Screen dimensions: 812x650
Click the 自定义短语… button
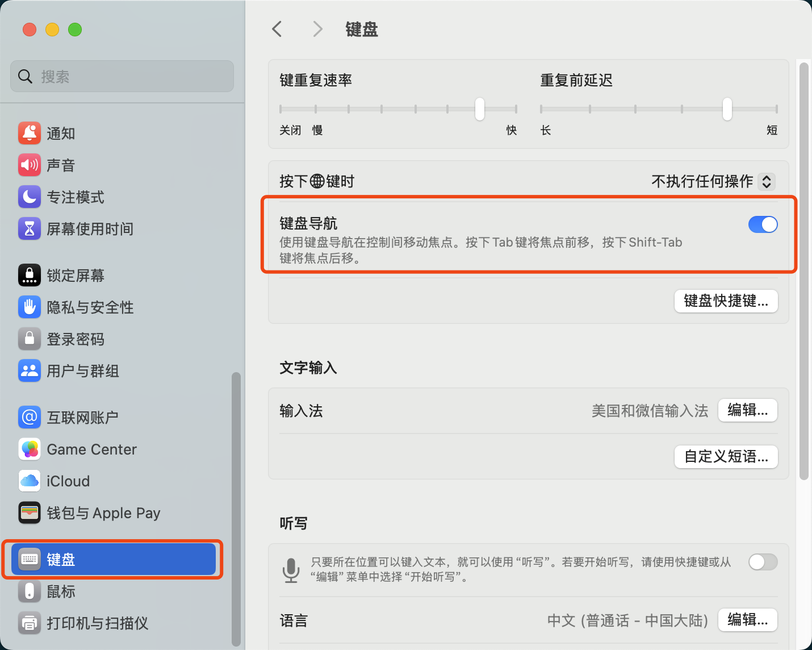coord(726,456)
